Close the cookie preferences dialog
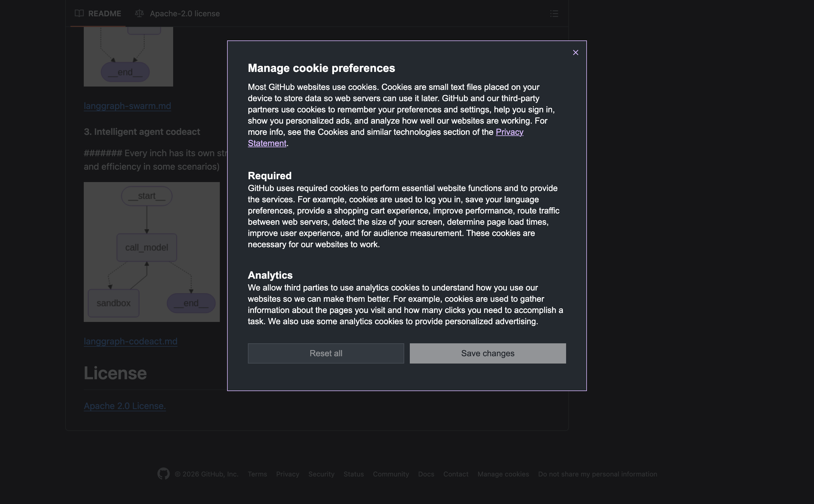The width and height of the screenshot is (814, 504). coord(575,53)
